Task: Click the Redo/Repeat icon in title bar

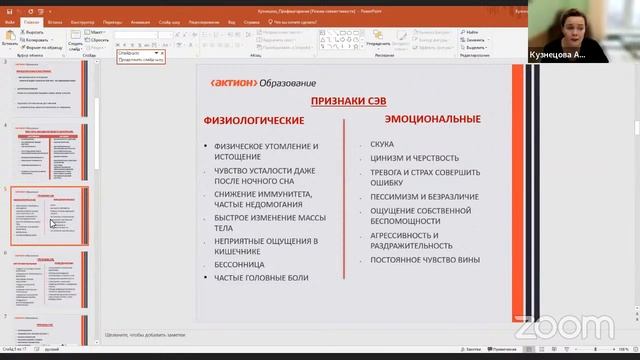Action: coord(31,11)
